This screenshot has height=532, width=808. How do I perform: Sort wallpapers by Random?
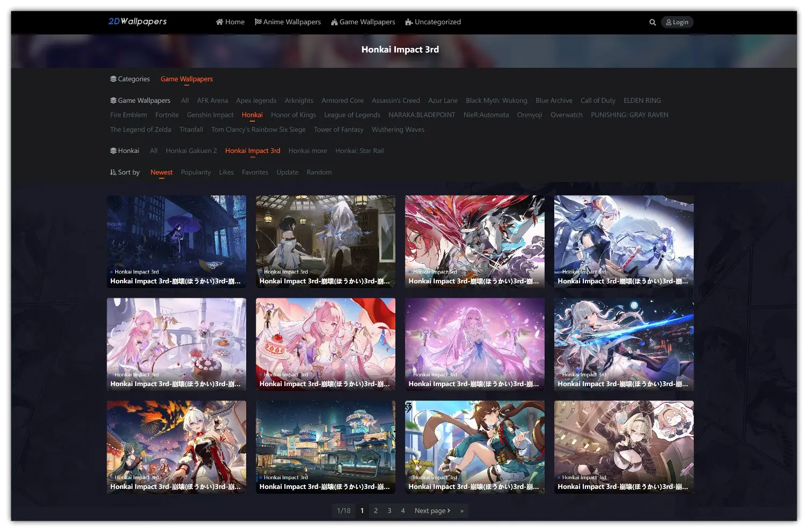[319, 172]
